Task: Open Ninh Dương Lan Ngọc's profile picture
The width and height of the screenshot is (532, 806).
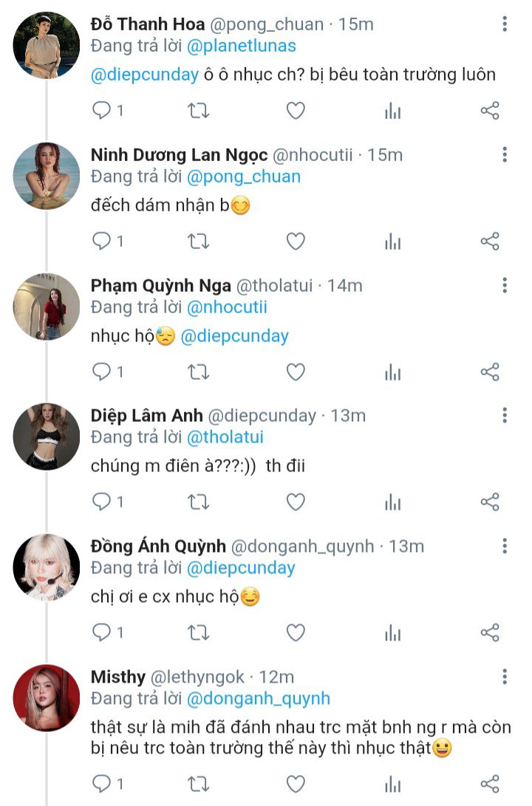Action: tap(47, 176)
